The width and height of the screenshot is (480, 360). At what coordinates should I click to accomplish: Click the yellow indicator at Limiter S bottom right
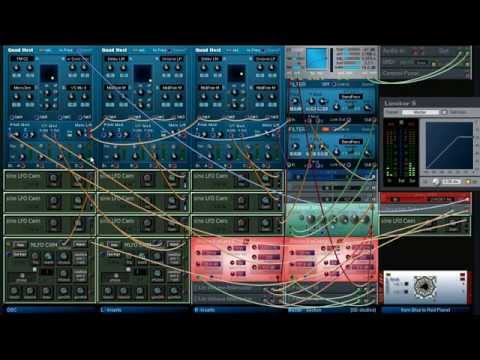pos(468,182)
